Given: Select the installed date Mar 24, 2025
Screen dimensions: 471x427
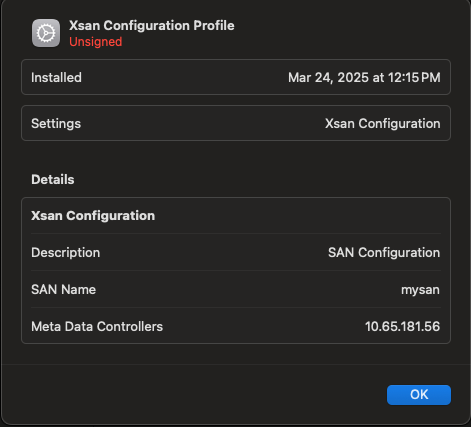Looking at the screenshot, I should pyautogui.click(x=328, y=78).
